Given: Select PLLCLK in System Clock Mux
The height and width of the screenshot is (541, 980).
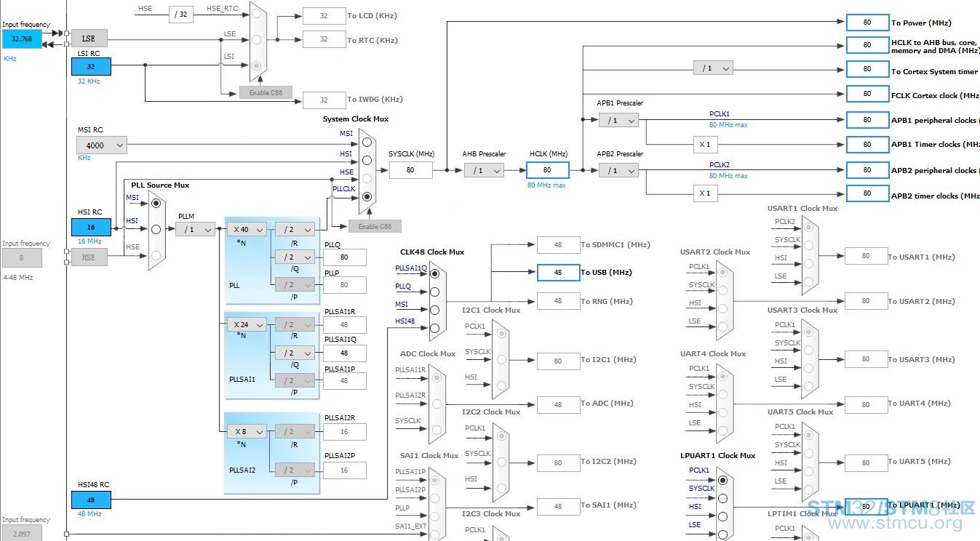Looking at the screenshot, I should click(x=367, y=196).
